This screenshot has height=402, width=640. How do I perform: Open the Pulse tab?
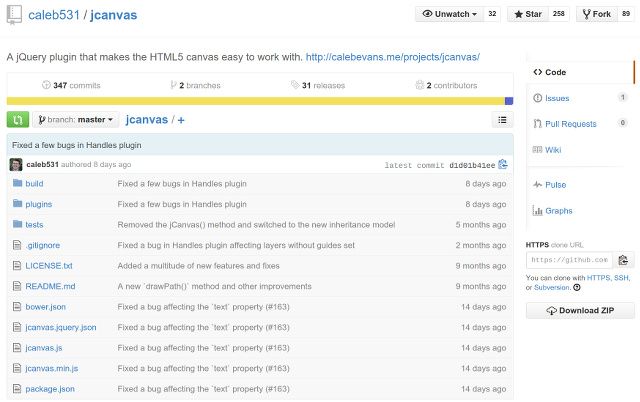coord(556,185)
